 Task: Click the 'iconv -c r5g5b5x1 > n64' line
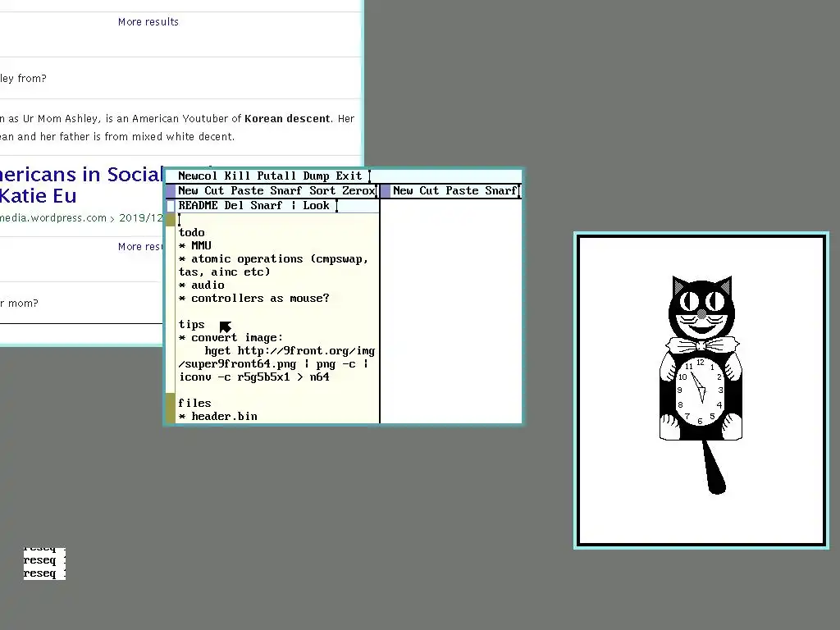[x=254, y=377]
